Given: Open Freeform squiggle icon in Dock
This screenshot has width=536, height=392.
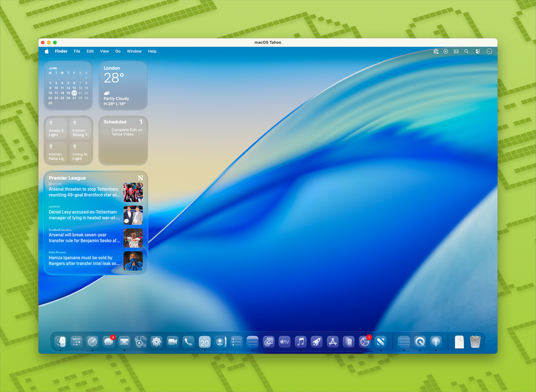Looking at the screenshot, I should click(269, 342).
